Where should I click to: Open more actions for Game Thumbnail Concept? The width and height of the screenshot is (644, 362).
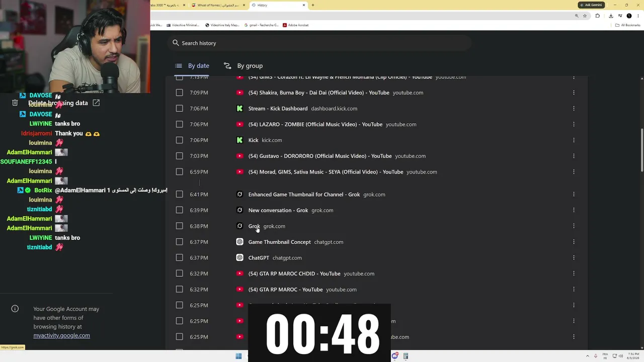(x=574, y=242)
